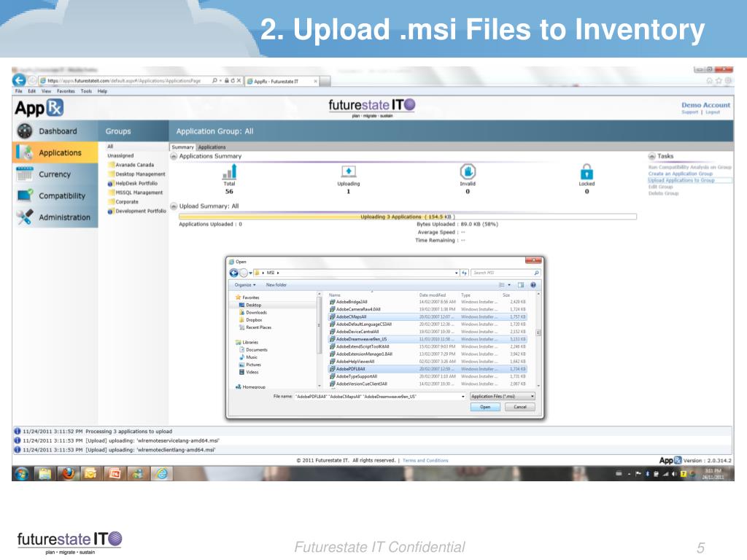The image size is (747, 560).
Task: Click Create an Application Group link
Action: [681, 174]
